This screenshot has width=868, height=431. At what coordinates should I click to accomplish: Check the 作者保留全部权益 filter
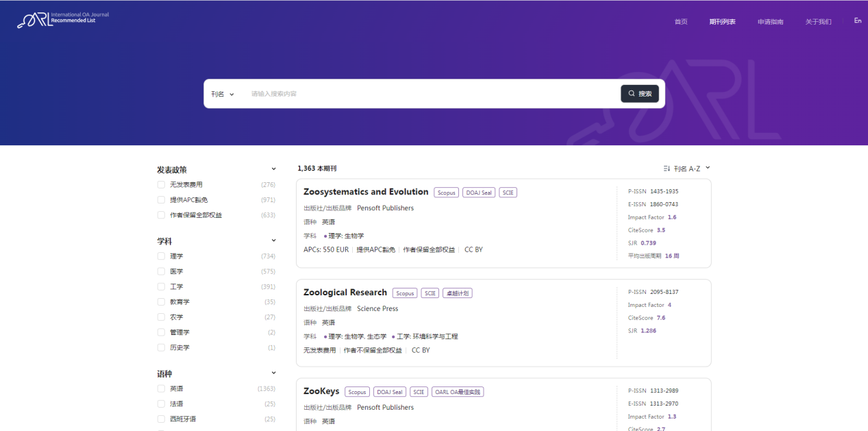[x=162, y=215]
